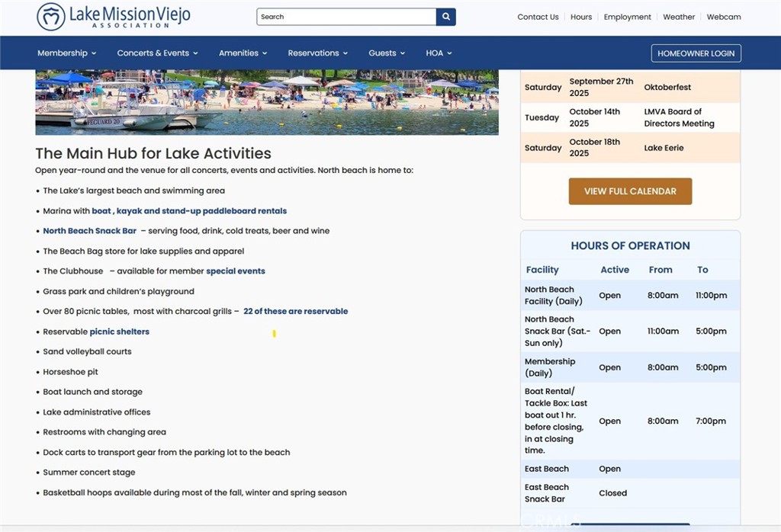Open the Contact Us page
This screenshot has width=781, height=532.
click(x=538, y=17)
